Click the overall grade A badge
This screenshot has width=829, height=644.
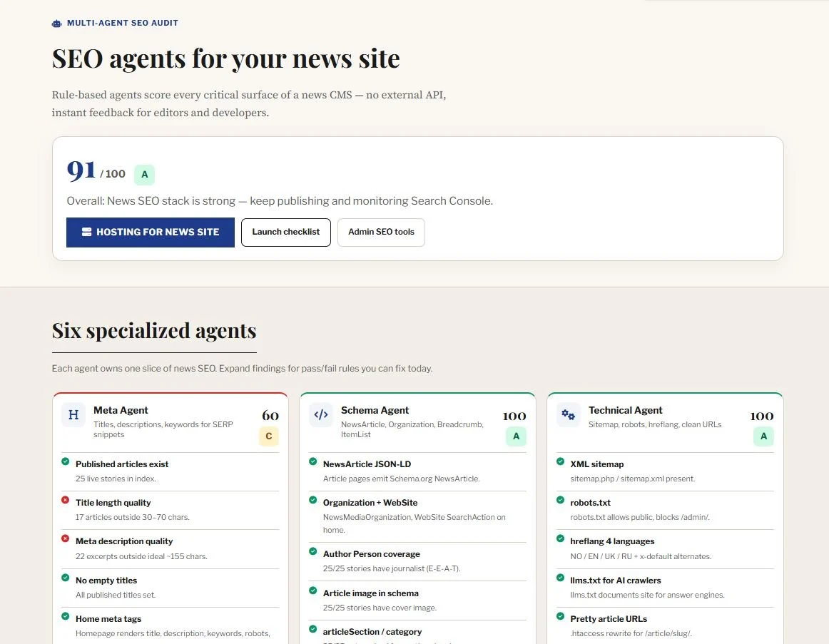pos(144,174)
